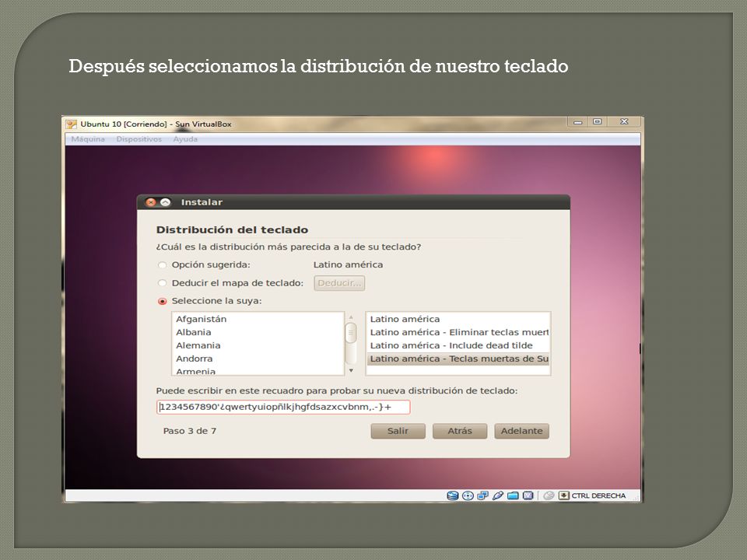
Task: Click the Salir button
Action: point(398,431)
